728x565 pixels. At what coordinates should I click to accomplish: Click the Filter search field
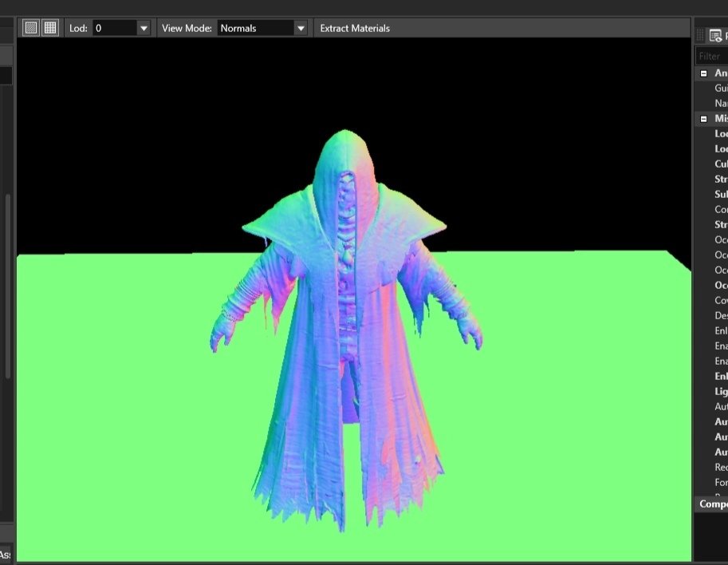[711, 56]
